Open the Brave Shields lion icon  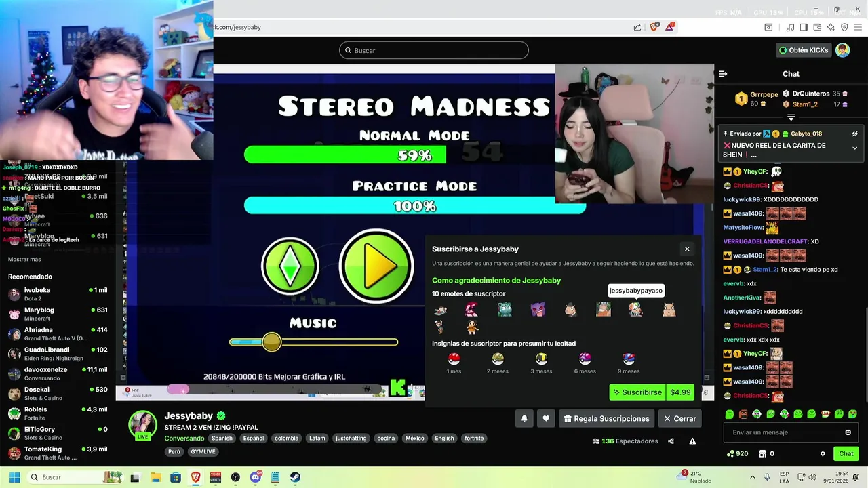click(654, 27)
